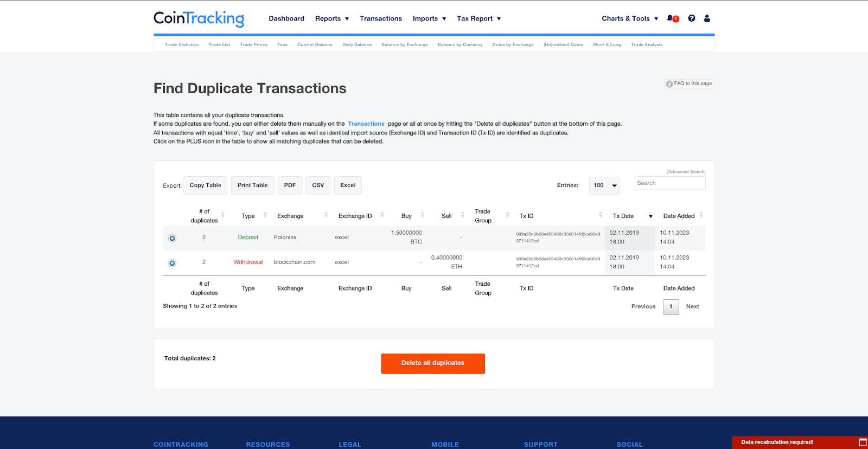868x449 pixels.
Task: Expand the Deposit row plus icon
Action: point(172,238)
